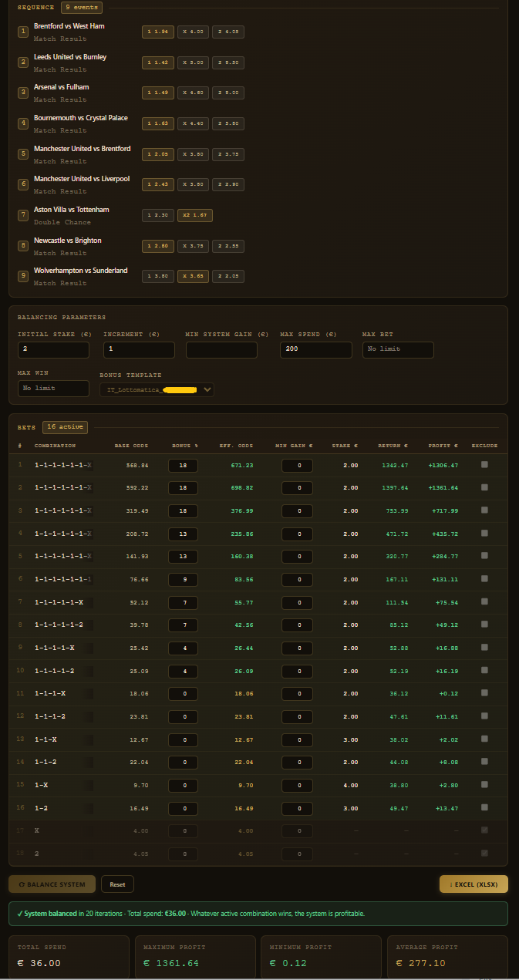The height and width of the screenshot is (980, 519).
Task: Pick draw odds 5.00 for Leeds United vs Burnley
Action: (x=193, y=62)
